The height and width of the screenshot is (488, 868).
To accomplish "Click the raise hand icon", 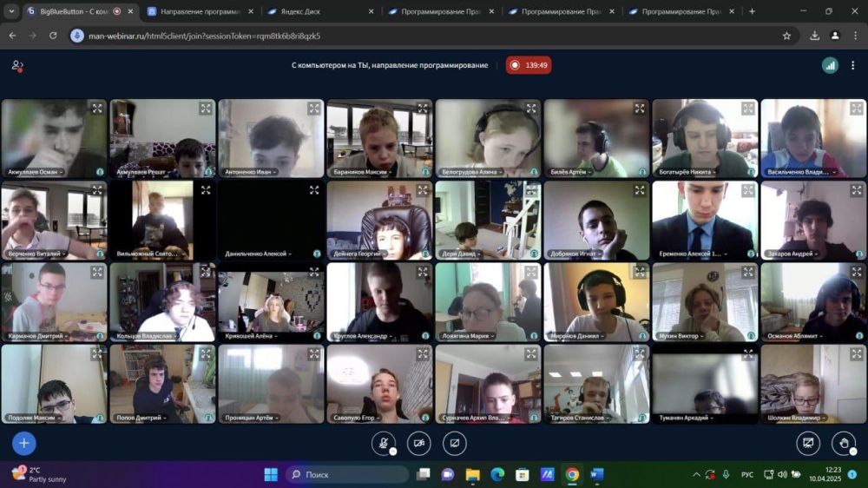I will [x=843, y=443].
